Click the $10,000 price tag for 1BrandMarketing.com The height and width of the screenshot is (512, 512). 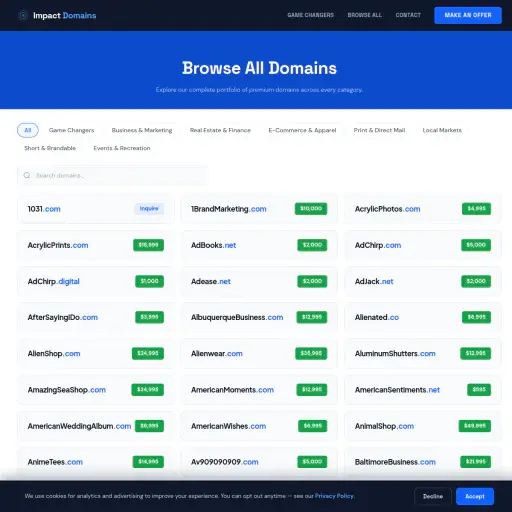point(311,209)
